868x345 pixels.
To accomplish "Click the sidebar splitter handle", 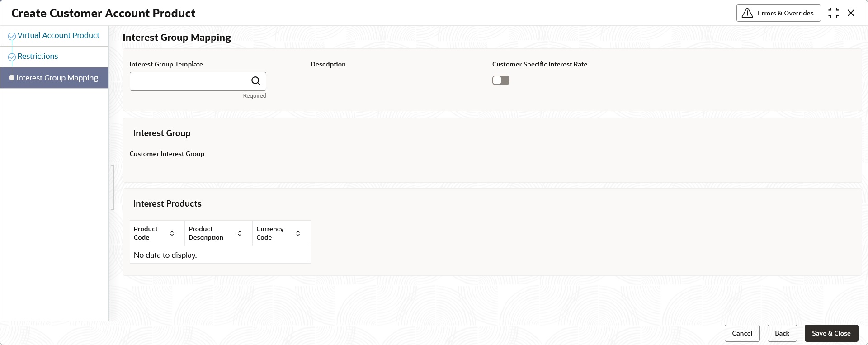I will coord(112,188).
